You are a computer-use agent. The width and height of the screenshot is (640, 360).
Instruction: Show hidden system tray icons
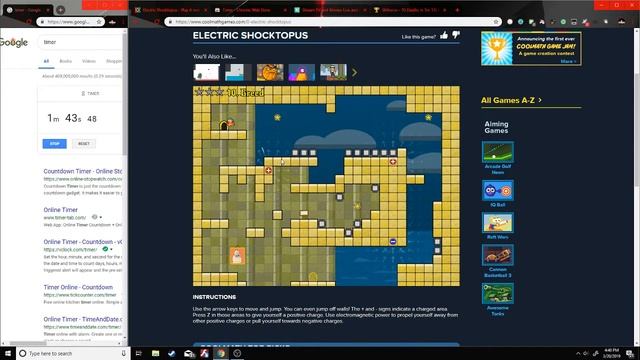coord(578,353)
